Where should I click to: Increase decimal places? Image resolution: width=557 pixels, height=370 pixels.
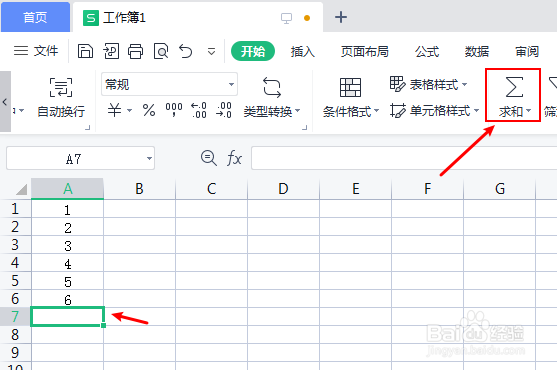pos(199,110)
